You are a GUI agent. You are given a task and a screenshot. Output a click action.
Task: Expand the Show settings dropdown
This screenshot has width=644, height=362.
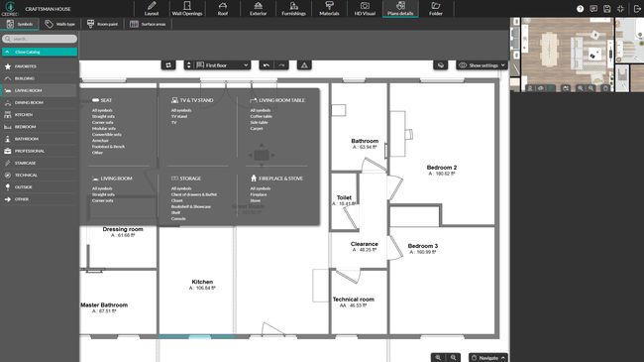pos(483,65)
